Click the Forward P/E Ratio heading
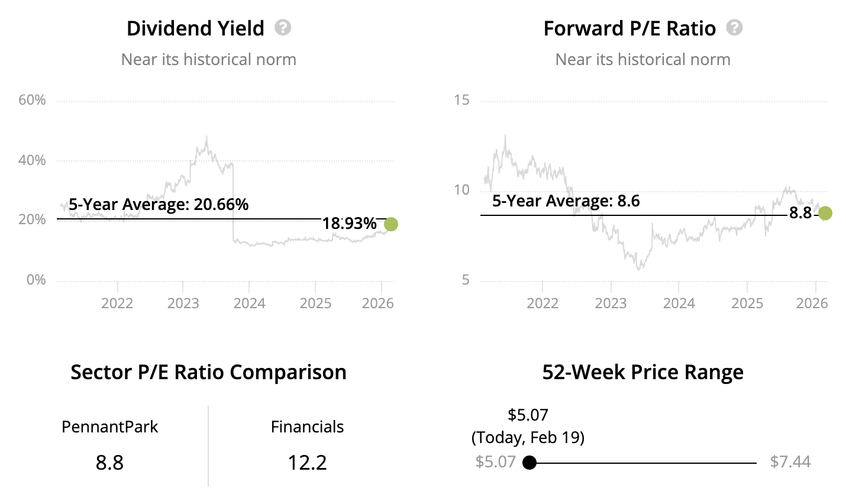 pos(629,28)
